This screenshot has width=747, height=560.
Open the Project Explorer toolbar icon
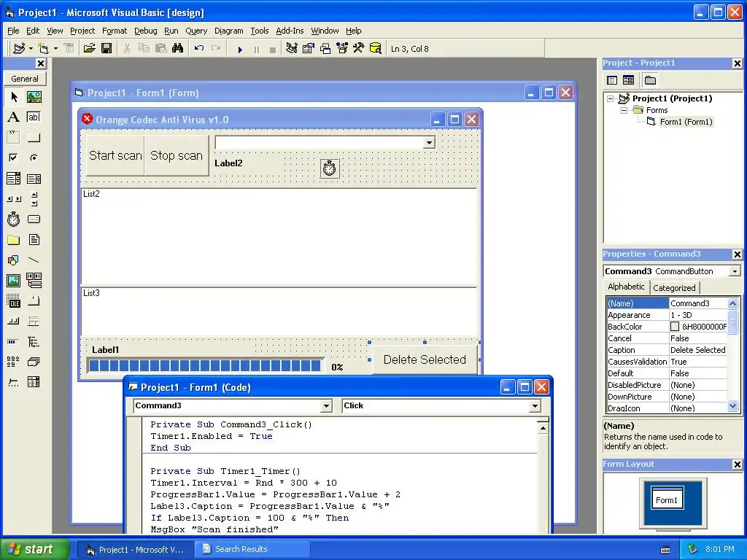coord(292,49)
